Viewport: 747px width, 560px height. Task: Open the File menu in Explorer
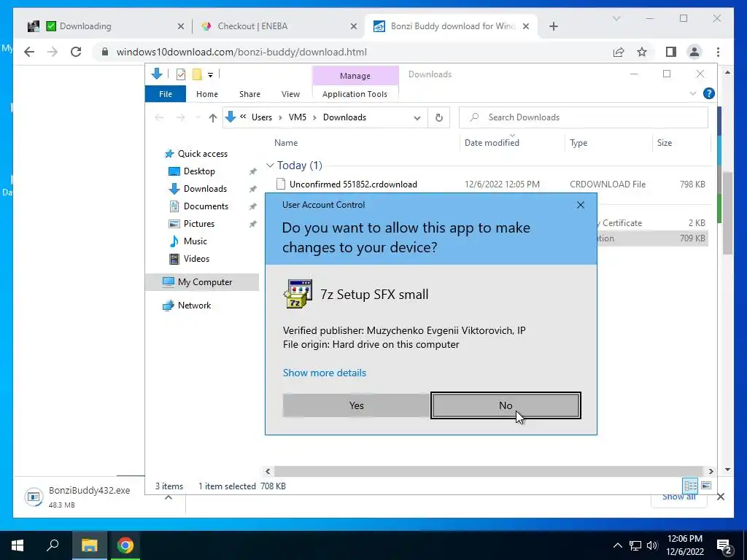coord(166,94)
